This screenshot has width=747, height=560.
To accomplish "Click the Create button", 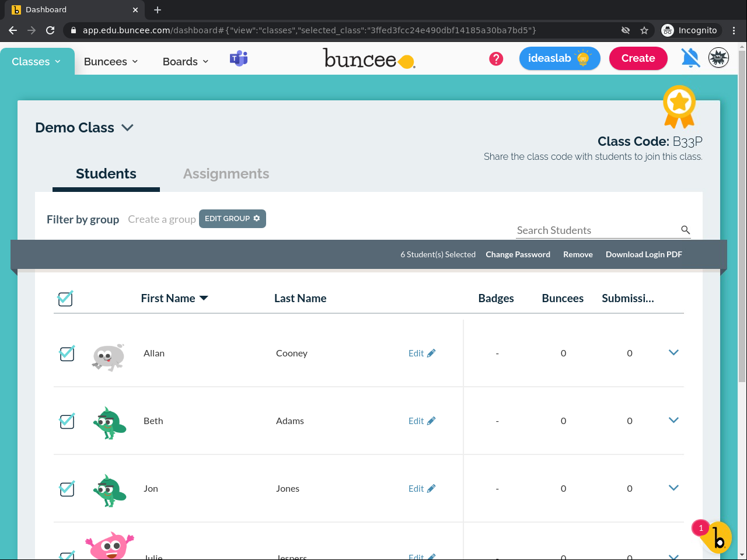I will coord(638,58).
